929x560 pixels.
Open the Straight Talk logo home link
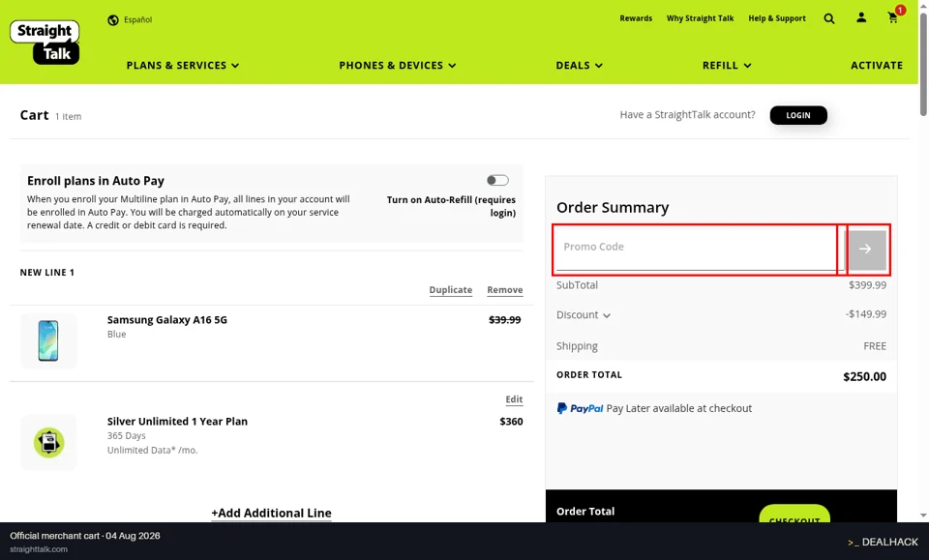(45, 42)
